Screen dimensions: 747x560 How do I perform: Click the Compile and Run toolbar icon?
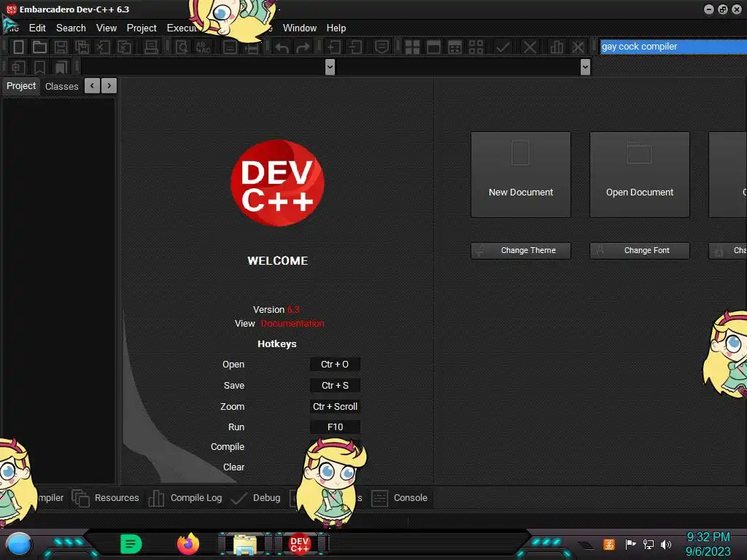(x=455, y=47)
